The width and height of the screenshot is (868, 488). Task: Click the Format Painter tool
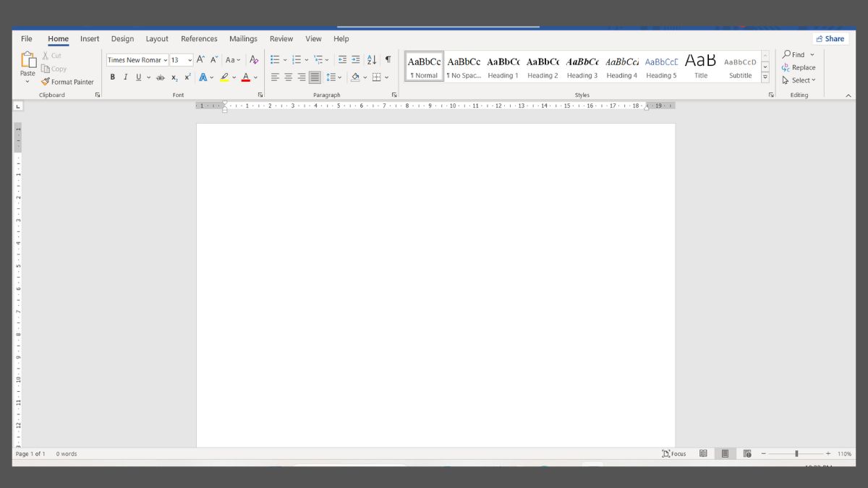coord(67,82)
